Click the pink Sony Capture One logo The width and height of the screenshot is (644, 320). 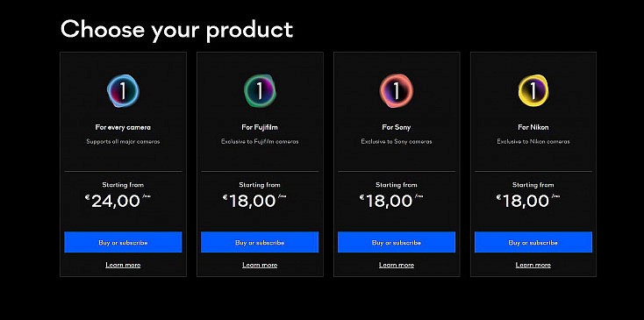pyautogui.click(x=397, y=90)
